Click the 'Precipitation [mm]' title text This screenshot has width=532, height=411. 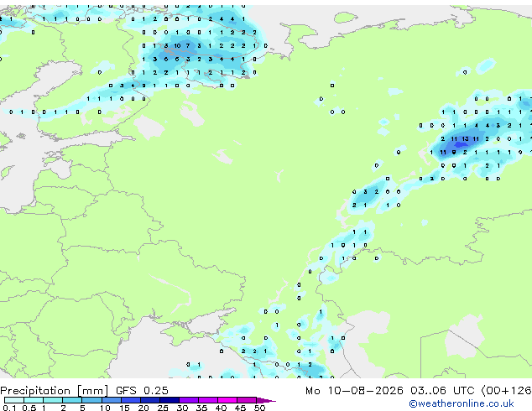pos(55,391)
